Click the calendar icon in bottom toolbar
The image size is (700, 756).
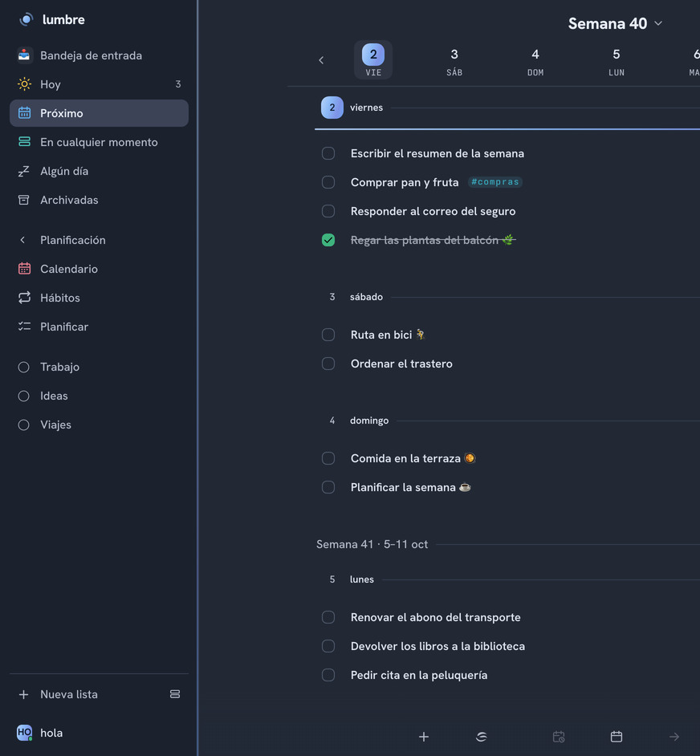(616, 737)
